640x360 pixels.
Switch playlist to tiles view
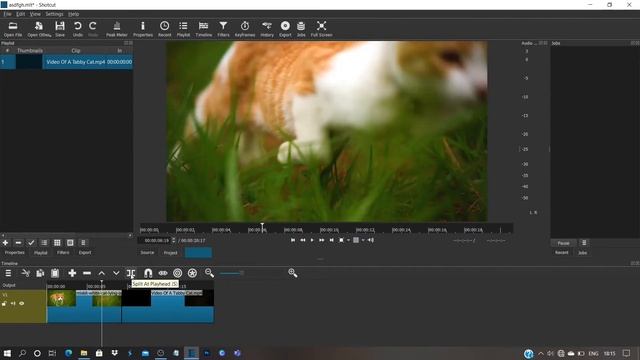pyautogui.click(x=57, y=243)
